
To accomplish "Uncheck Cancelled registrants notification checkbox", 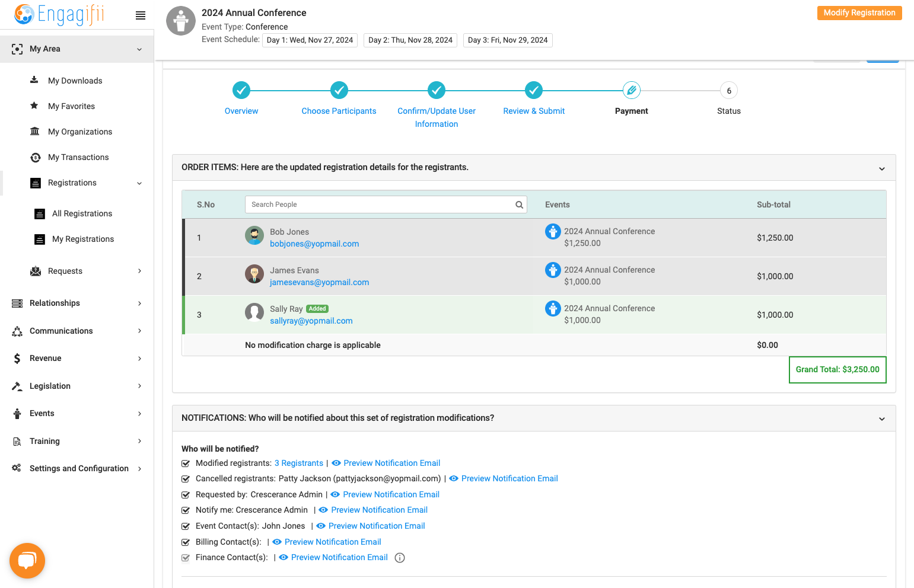I will 186,479.
